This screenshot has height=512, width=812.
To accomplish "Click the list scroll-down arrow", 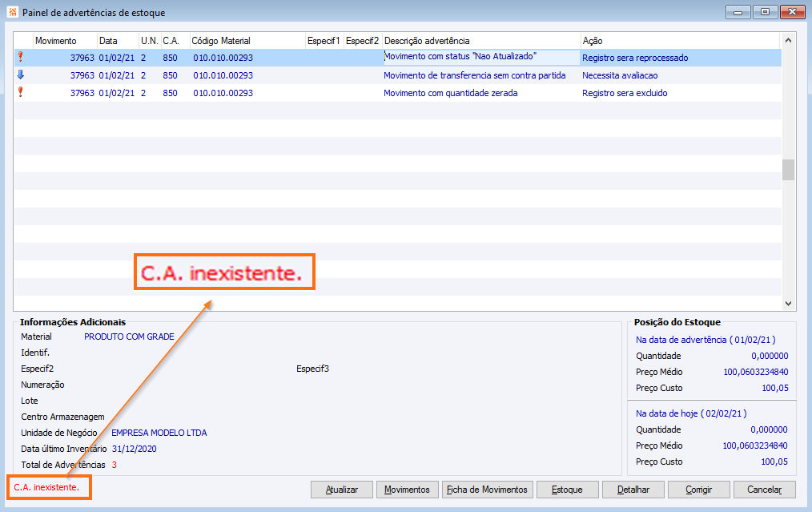I will click(x=788, y=304).
